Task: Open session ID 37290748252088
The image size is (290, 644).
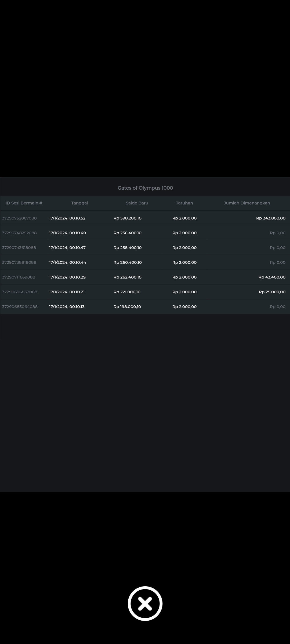Action: pyautogui.click(x=19, y=233)
